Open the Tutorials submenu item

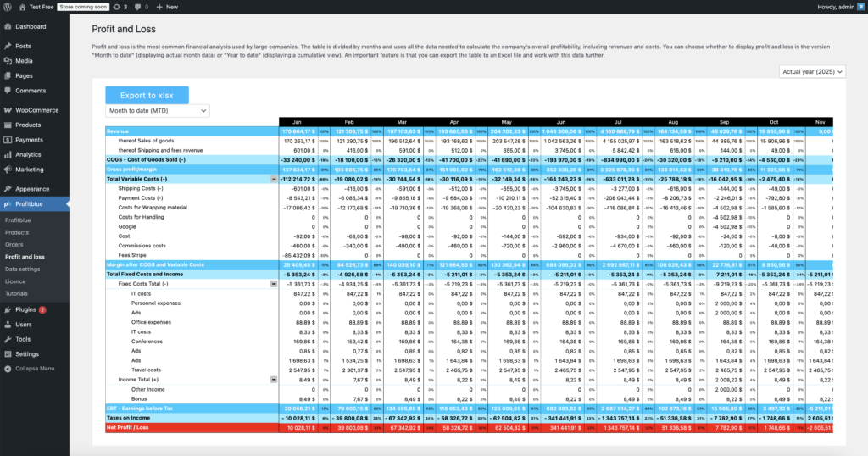click(18, 293)
